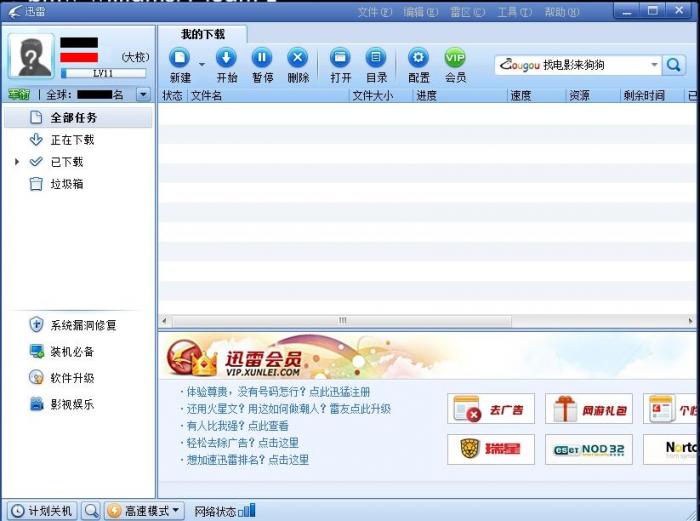Open the dropdown arrow beside 新建
The width and height of the screenshot is (700, 521).
(202, 65)
